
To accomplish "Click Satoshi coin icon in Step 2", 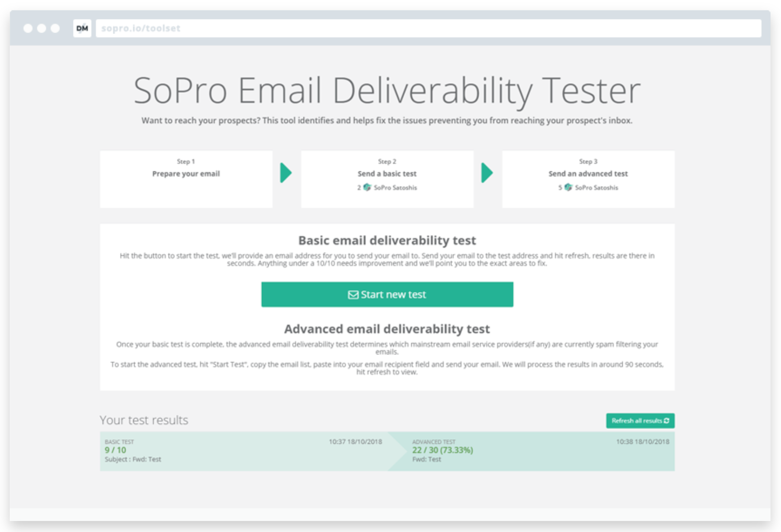I will pos(367,188).
